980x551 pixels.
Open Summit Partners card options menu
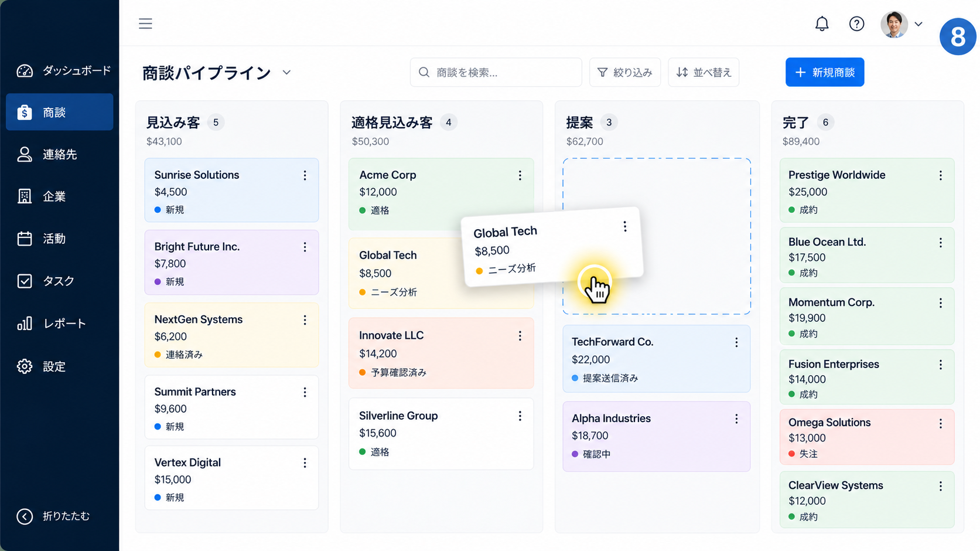305,392
